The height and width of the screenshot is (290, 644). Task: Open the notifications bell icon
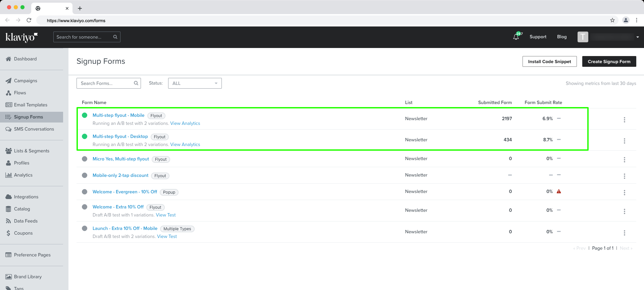pos(516,37)
